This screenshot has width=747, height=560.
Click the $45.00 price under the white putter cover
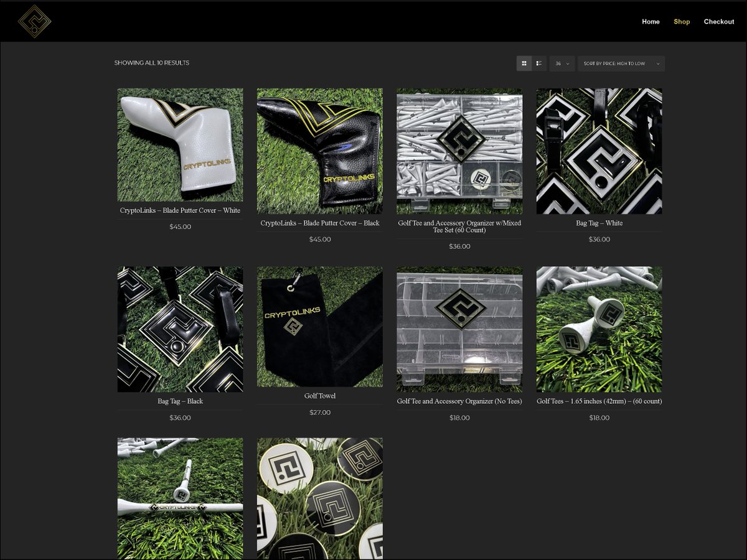pos(180,227)
